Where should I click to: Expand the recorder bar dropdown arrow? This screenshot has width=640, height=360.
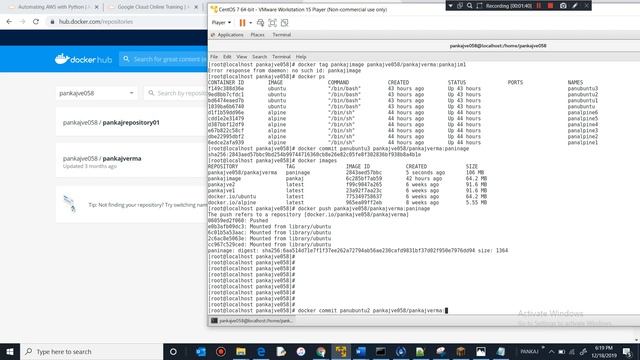(x=450, y=6)
